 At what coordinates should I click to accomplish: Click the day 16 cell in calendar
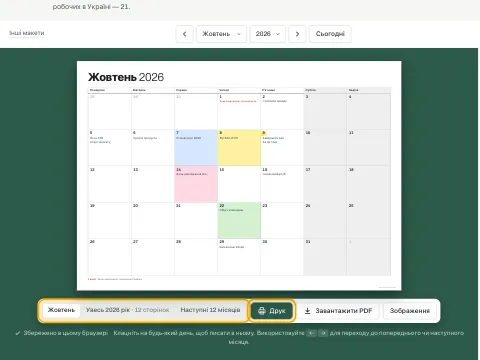(282, 184)
